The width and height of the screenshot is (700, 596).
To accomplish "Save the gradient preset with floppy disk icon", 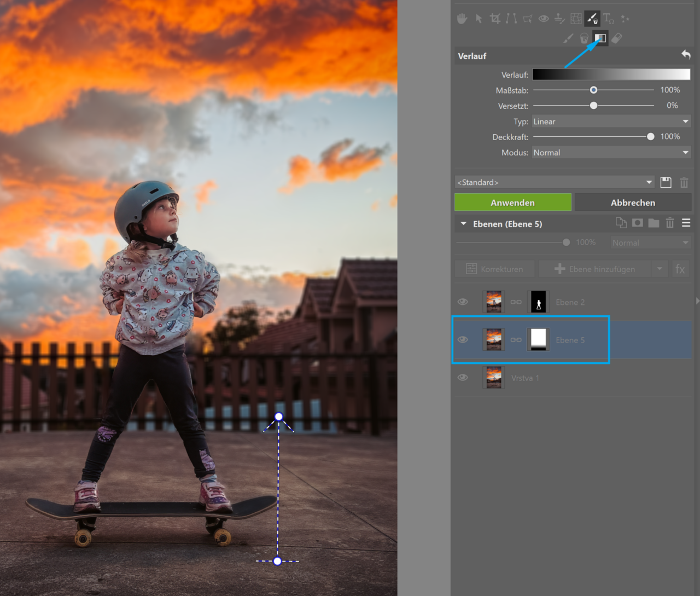I will 666,182.
